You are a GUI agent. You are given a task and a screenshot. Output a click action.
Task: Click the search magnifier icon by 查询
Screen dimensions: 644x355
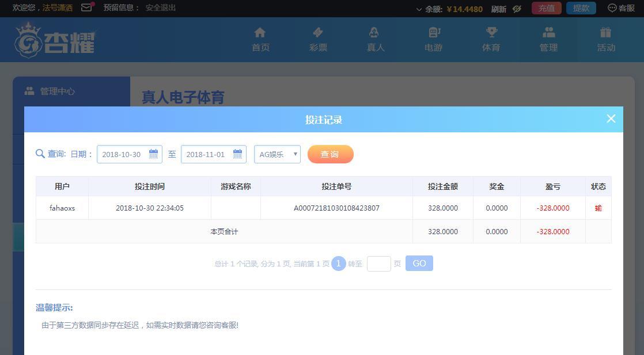pyautogui.click(x=40, y=154)
